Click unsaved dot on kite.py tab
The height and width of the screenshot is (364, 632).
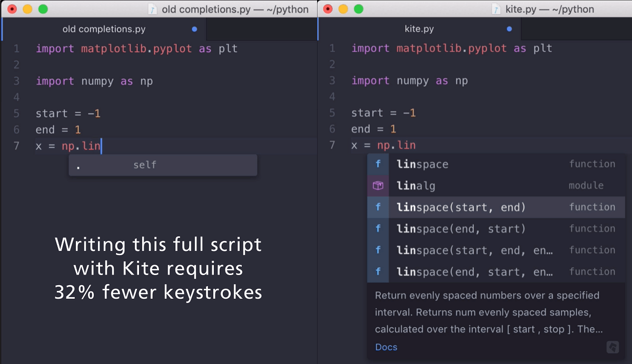click(x=509, y=29)
